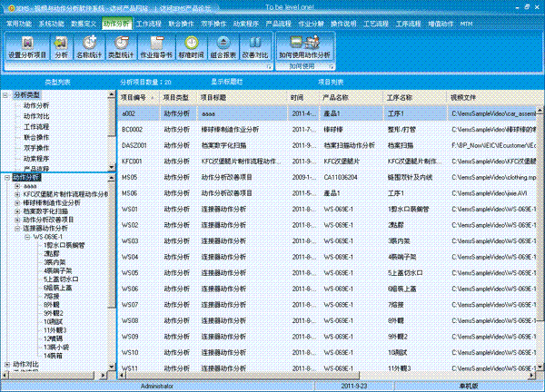Open 名称统计 statistics icon

tap(89, 47)
